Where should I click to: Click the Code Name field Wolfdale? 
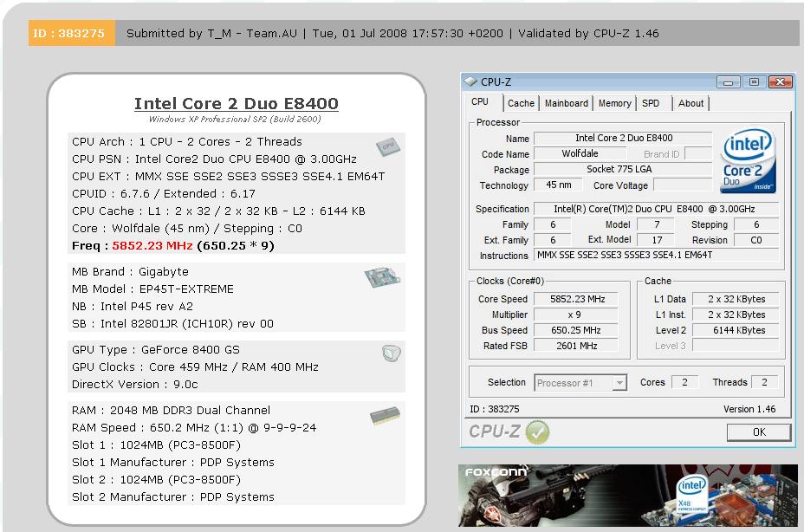tap(580, 153)
